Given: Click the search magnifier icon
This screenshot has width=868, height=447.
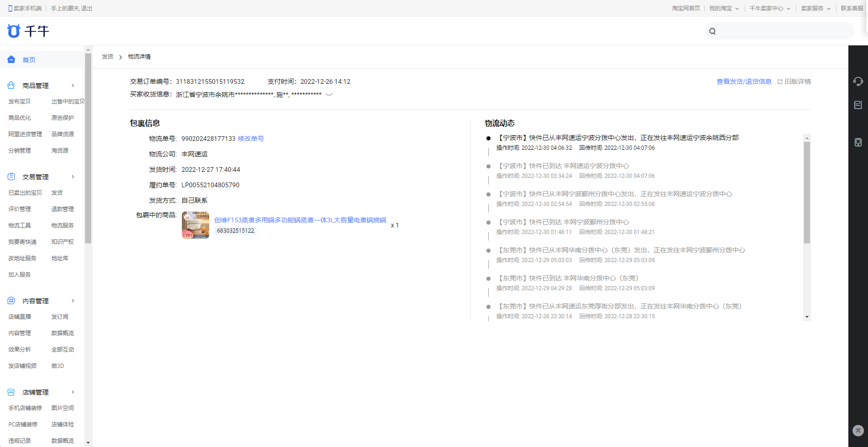Looking at the screenshot, I should click(x=712, y=31).
